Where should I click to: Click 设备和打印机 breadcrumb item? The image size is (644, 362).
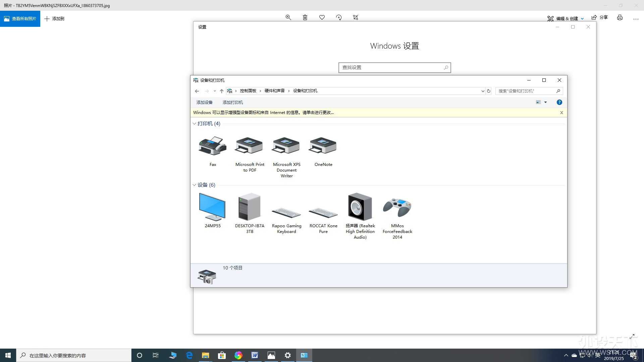click(305, 91)
